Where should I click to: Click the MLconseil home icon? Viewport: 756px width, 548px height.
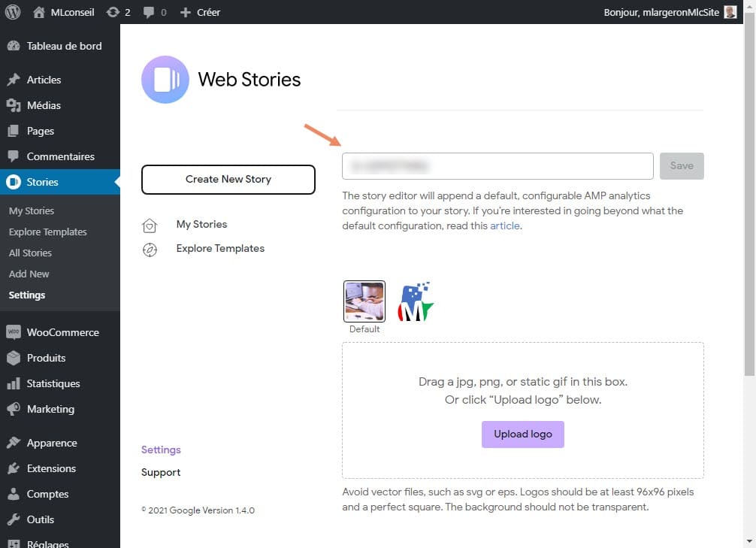pos(39,12)
